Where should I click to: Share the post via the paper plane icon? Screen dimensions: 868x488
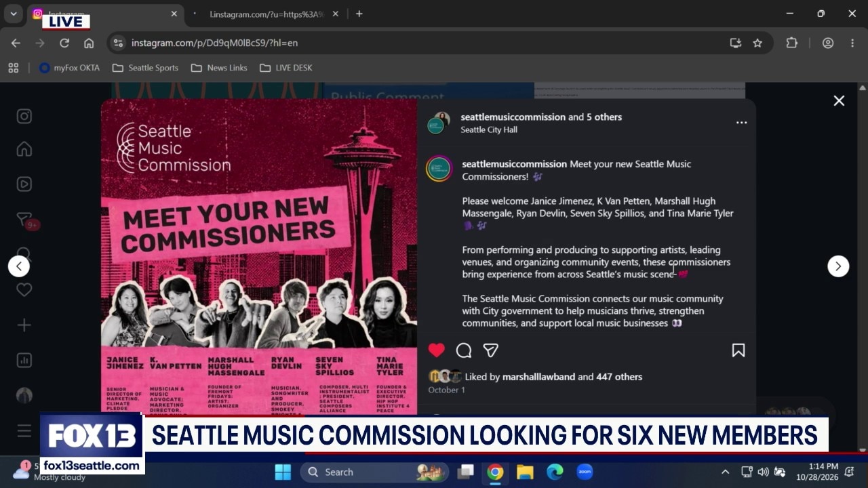point(491,350)
